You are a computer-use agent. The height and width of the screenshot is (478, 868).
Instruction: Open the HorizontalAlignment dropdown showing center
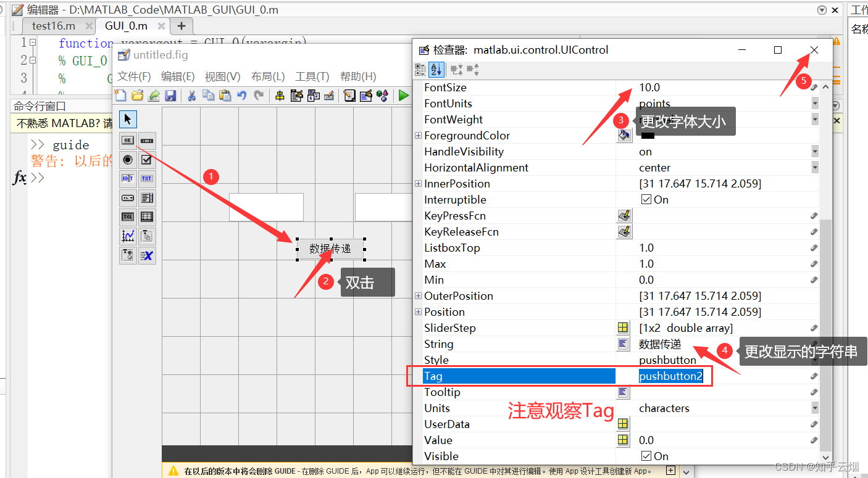point(814,167)
